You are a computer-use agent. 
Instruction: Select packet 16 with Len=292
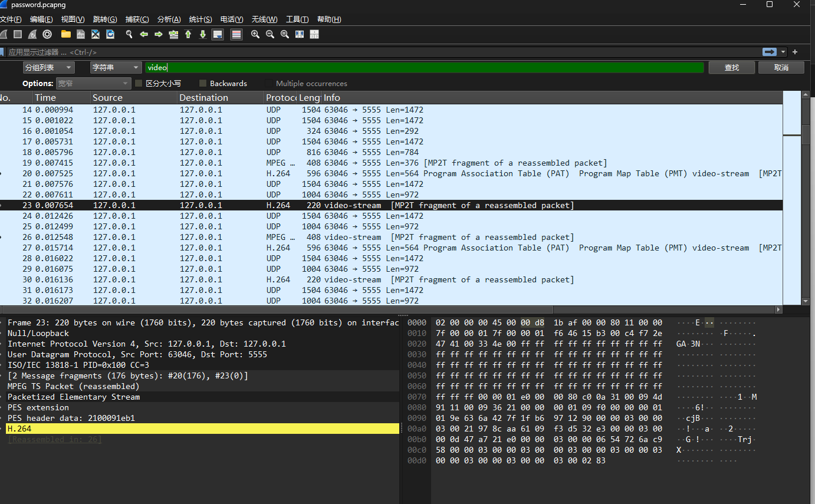392,131
